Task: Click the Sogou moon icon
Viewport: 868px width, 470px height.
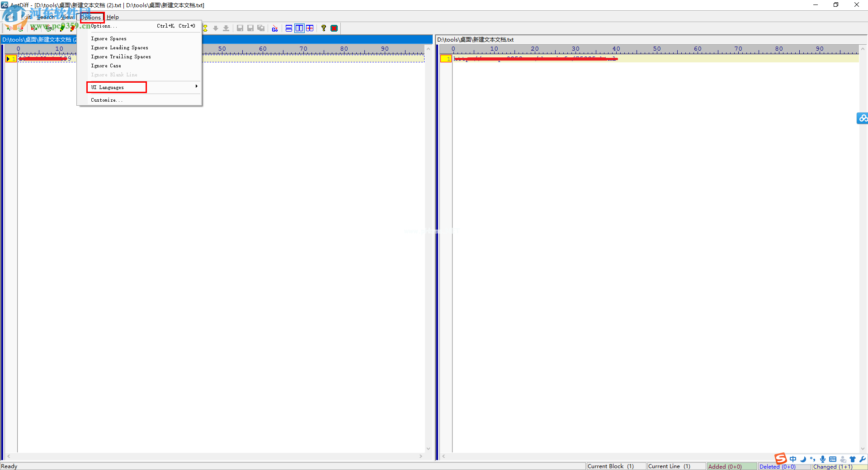Action: tap(803, 459)
